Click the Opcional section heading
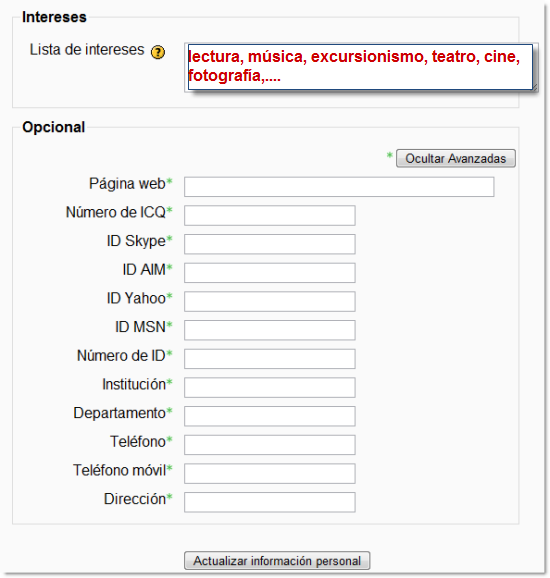This screenshot has width=550, height=578. coord(54,127)
